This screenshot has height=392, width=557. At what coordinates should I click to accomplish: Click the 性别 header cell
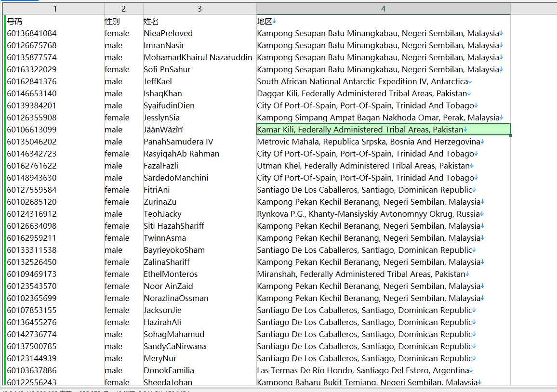pyautogui.click(x=124, y=21)
